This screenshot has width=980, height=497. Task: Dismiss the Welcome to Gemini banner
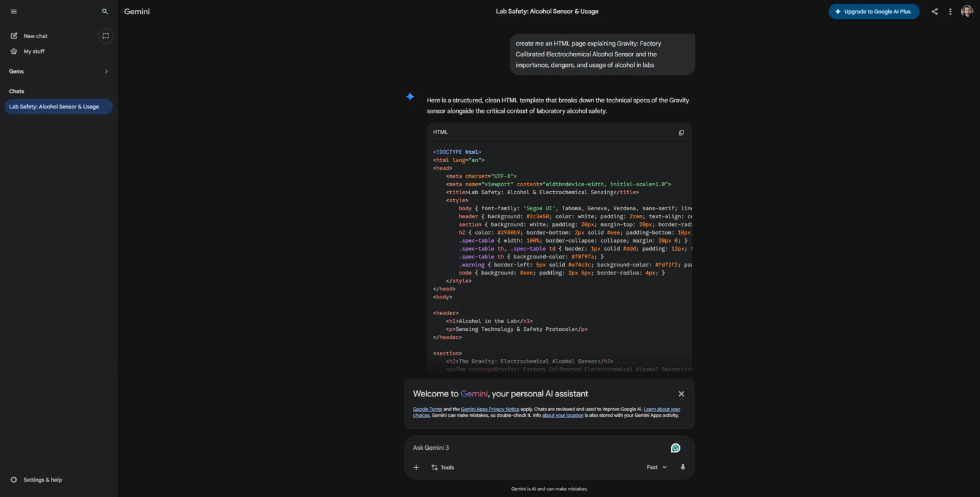[x=681, y=394]
